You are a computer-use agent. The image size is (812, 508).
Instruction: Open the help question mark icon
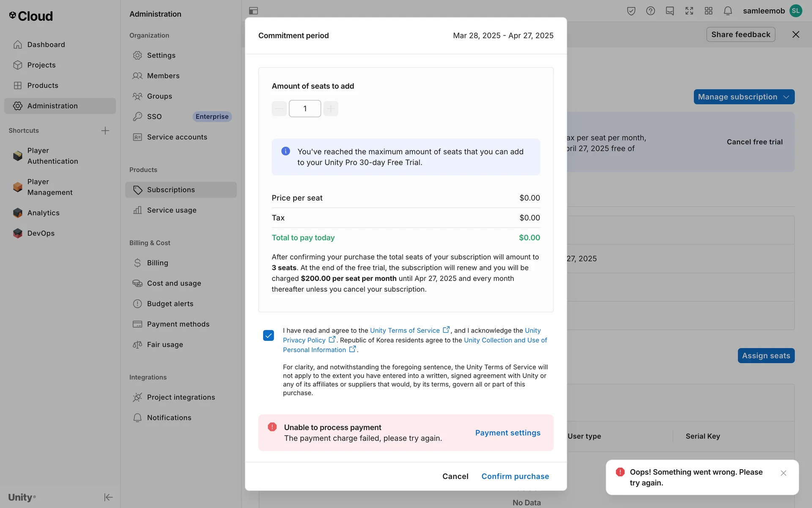coord(650,11)
